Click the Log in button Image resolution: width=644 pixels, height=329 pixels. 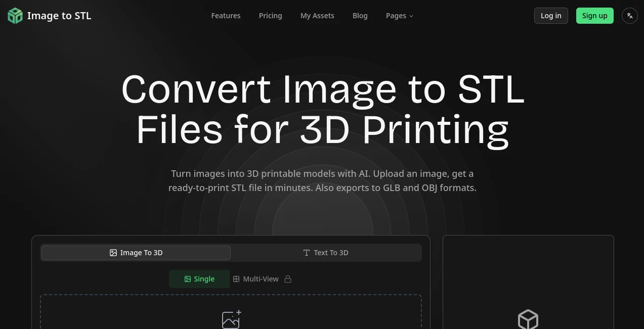point(551,16)
